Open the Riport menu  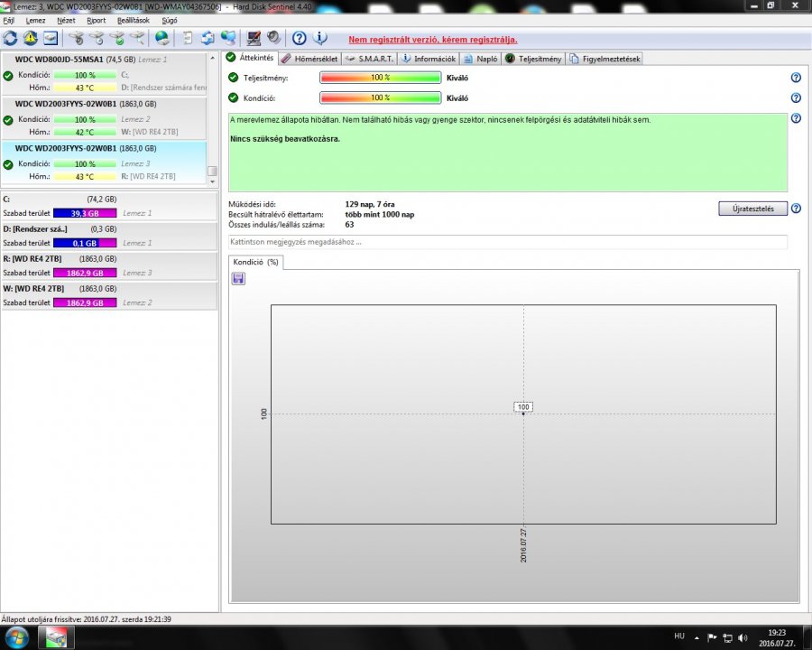click(97, 20)
